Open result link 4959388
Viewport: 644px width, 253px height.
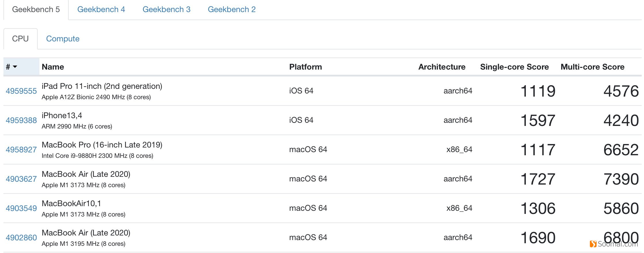[21, 120]
